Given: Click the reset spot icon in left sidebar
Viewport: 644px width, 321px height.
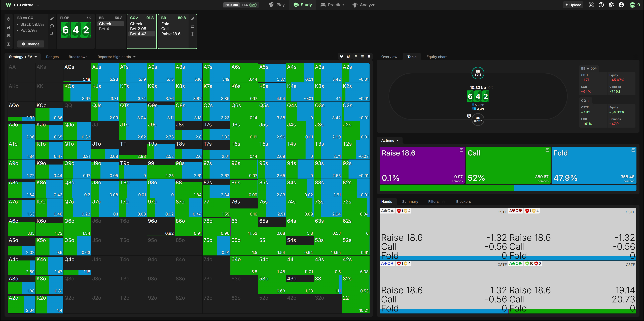Looking at the screenshot, I should pos(9,19).
